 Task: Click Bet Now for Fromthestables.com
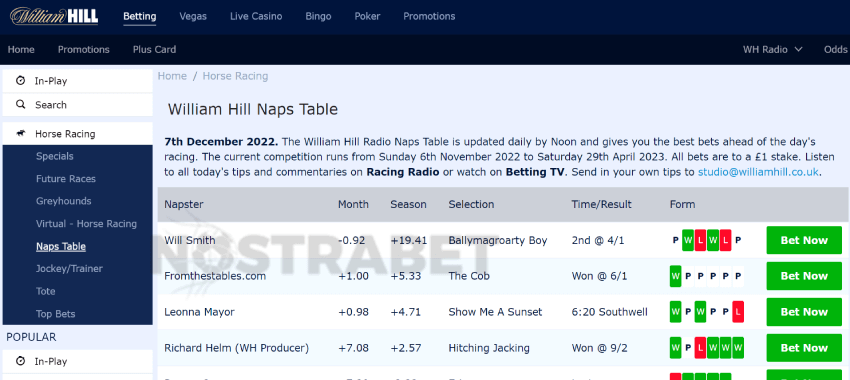[804, 276]
